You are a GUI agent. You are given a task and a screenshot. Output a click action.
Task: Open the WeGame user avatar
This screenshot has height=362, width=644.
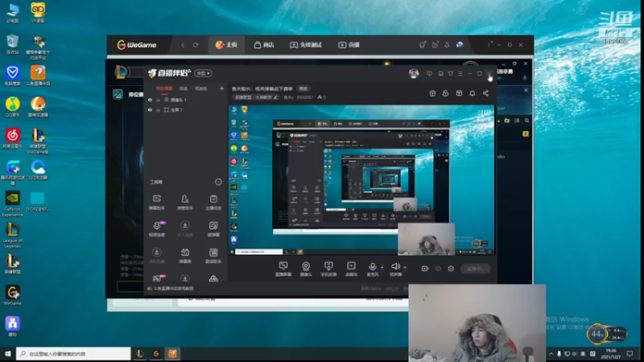click(460, 45)
